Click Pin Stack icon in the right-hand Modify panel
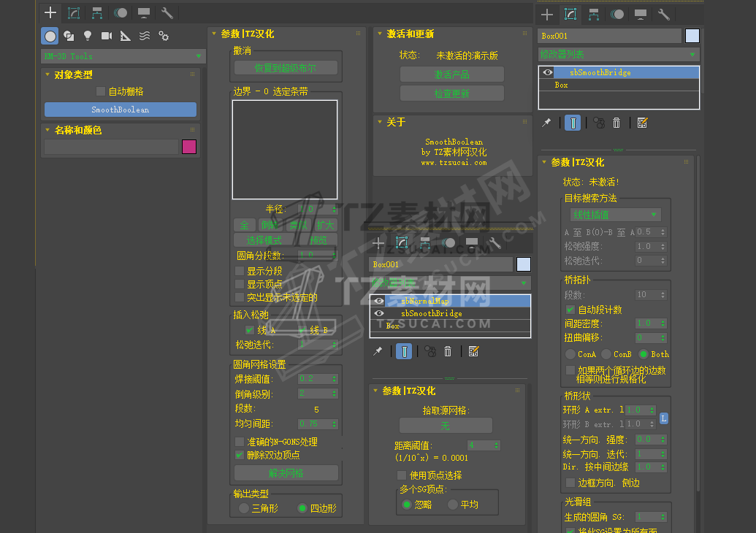This screenshot has height=533, width=756. point(546,123)
